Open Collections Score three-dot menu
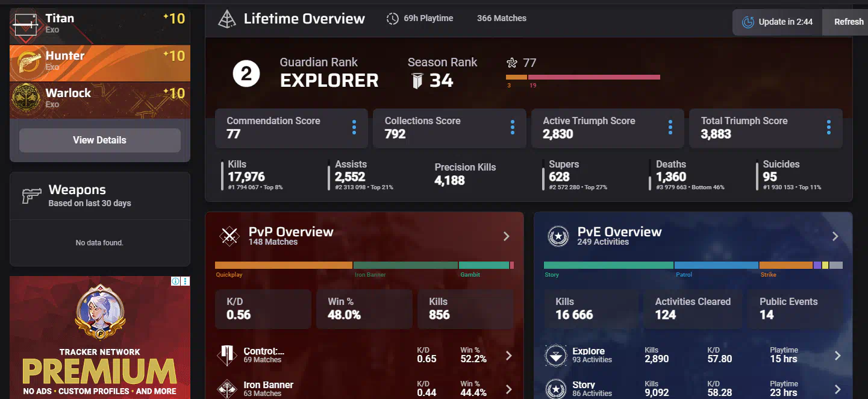This screenshot has height=399, width=868. click(513, 127)
